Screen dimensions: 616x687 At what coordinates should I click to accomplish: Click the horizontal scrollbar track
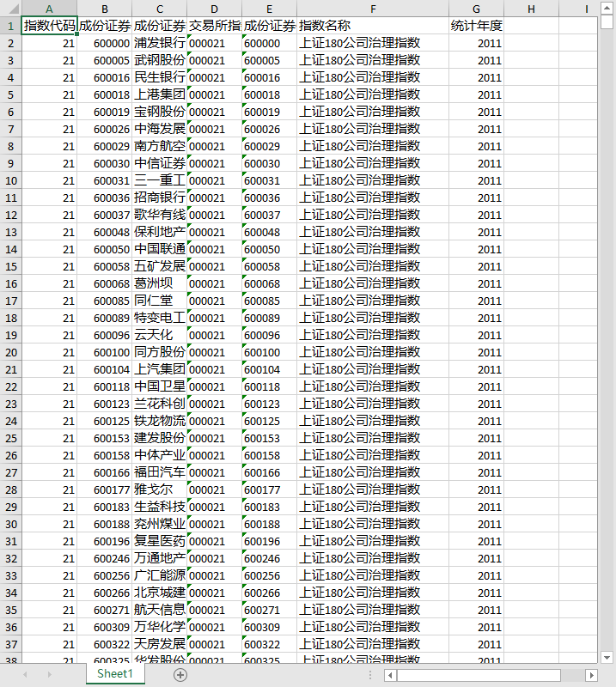point(572,675)
